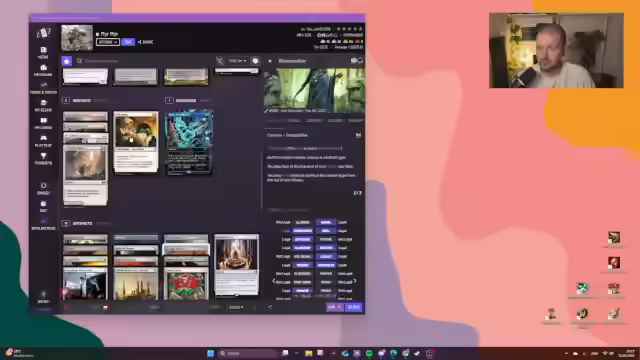Image resolution: width=640 pixels, height=360 pixels.
Task: Open the sort dropdown beside the search bar
Action: tap(238, 61)
